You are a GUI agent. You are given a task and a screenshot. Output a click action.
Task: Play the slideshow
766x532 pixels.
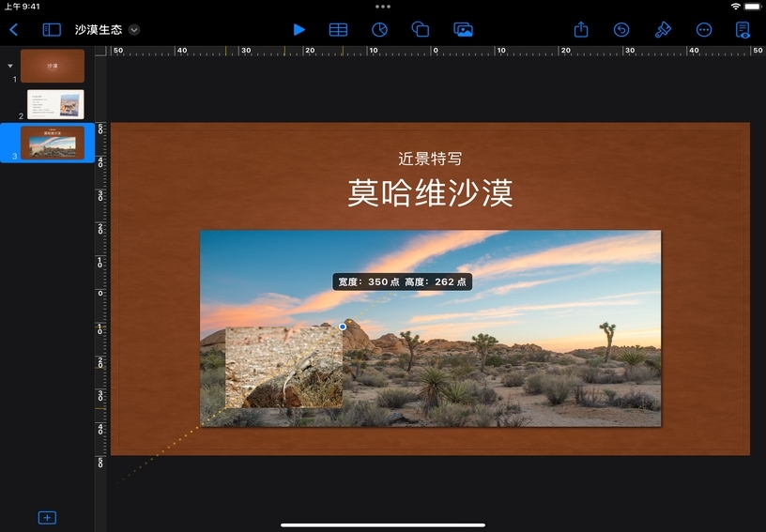(x=299, y=30)
